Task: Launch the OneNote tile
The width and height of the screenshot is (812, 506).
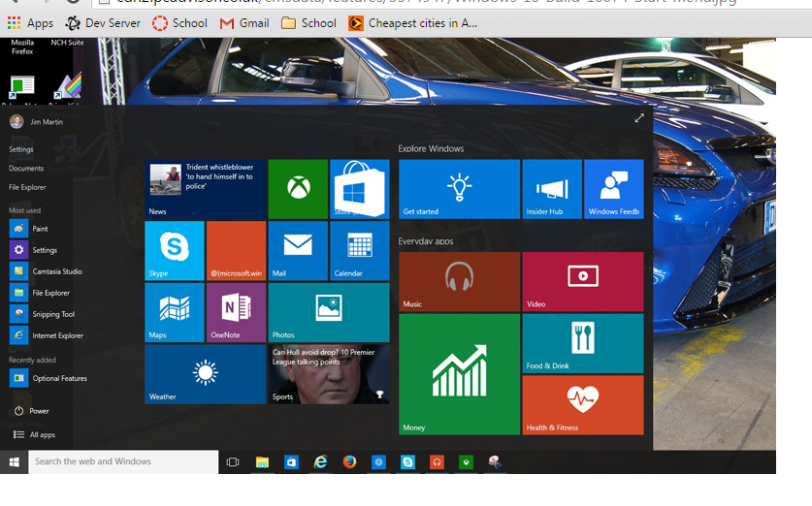Action: coord(236,312)
